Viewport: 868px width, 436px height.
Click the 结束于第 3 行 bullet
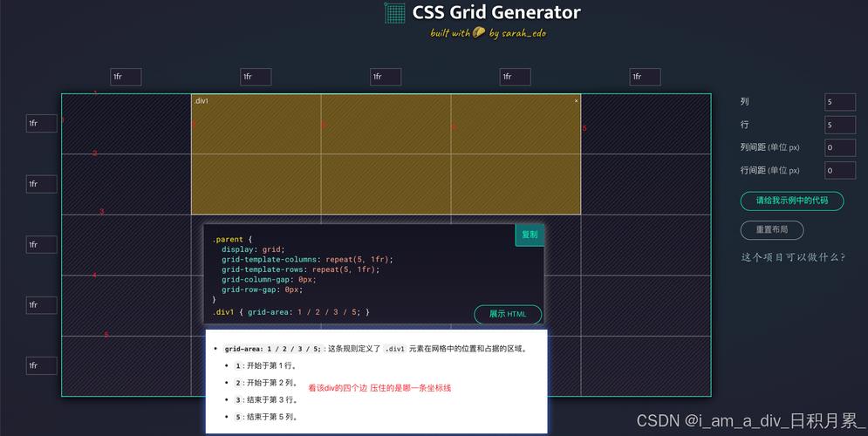(x=266, y=399)
